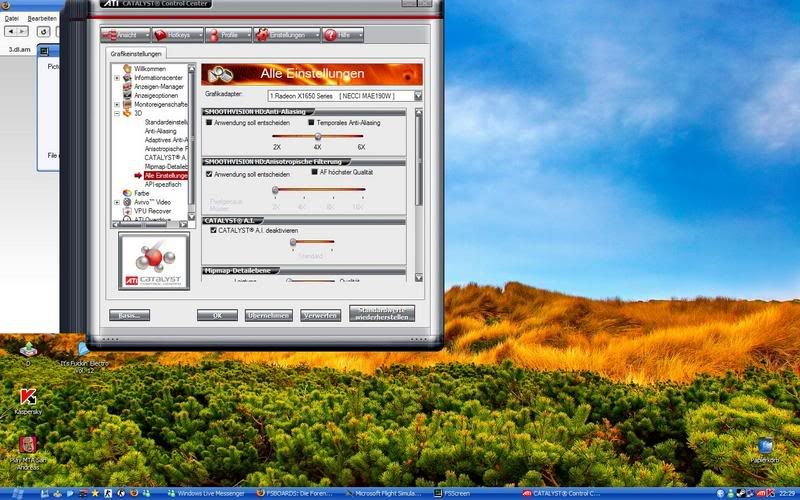Click the anti-aliasing level slider handle
This screenshot has height=500, width=800.
[x=317, y=135]
